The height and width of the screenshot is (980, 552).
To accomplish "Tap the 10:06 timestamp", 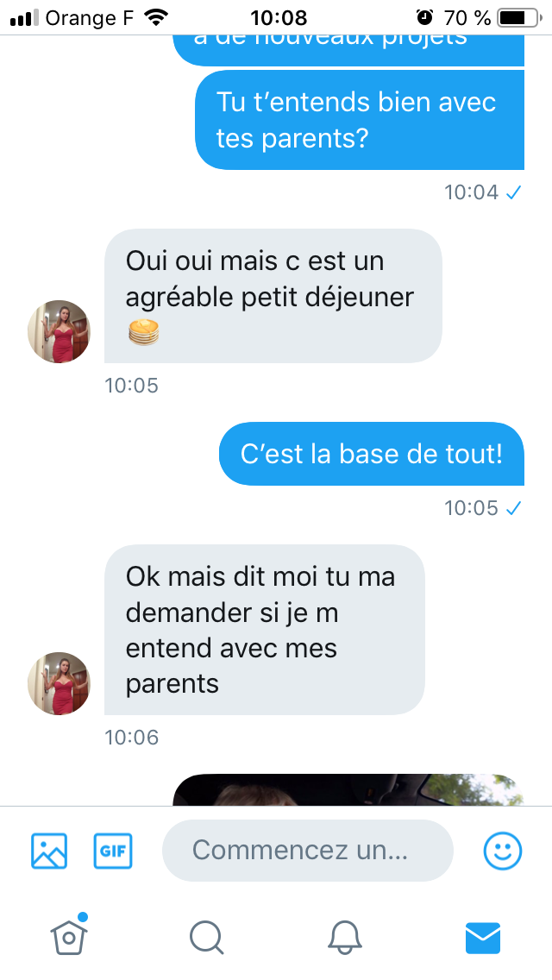I will (x=132, y=738).
